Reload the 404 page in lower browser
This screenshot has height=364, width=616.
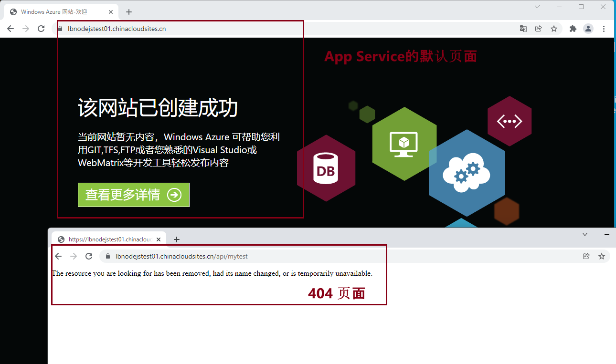(x=89, y=256)
